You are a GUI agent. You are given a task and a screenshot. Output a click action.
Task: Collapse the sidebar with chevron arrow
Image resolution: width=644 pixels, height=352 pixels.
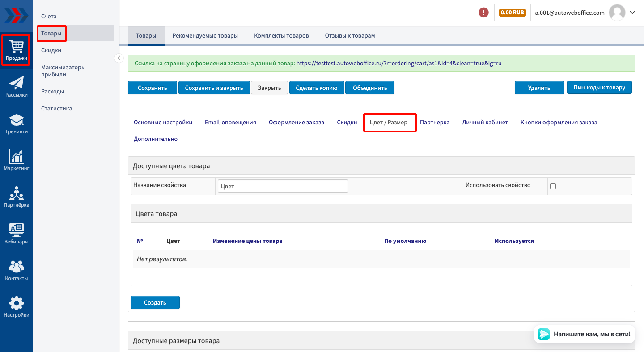point(119,58)
